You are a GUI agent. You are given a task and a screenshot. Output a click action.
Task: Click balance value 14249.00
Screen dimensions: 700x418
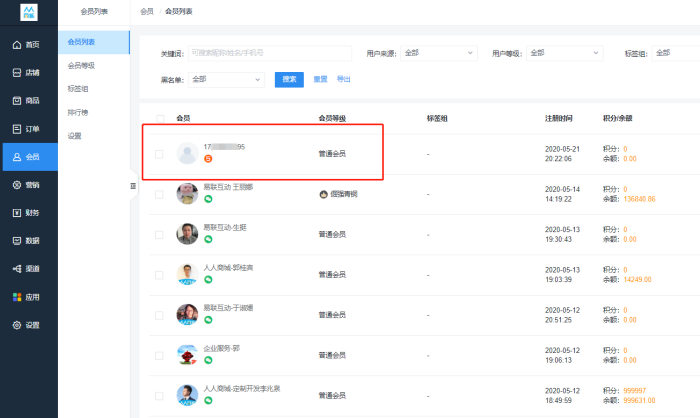point(638,280)
